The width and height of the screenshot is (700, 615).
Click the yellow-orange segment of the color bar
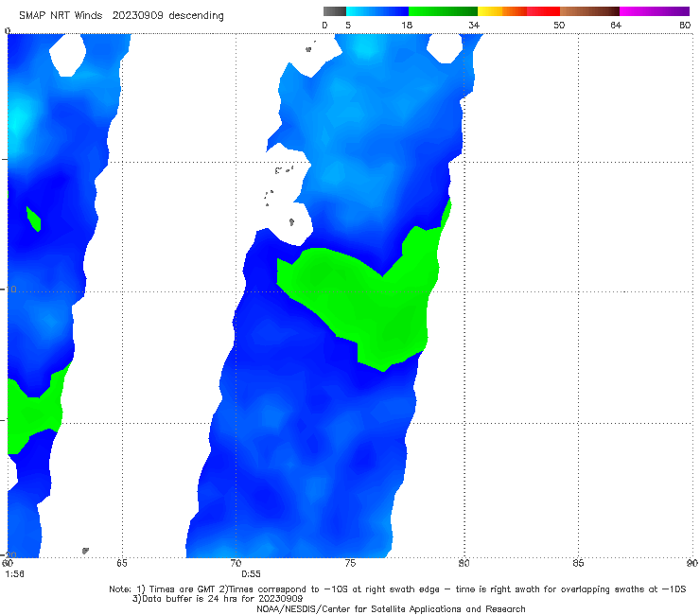pyautogui.click(x=502, y=11)
